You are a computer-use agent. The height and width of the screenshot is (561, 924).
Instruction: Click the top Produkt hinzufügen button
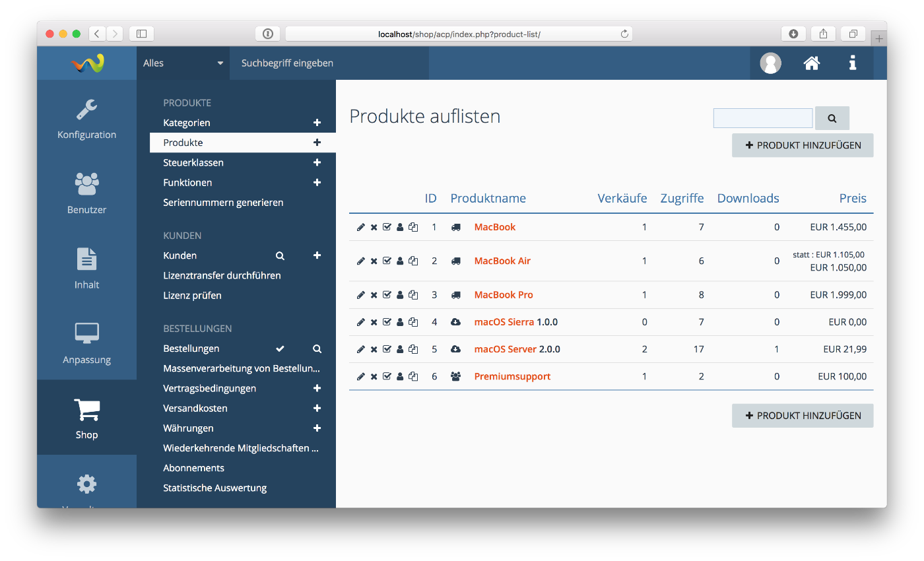tap(802, 145)
